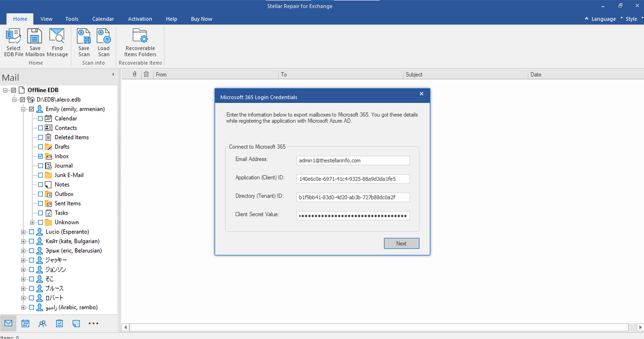
Task: Switch to Notes view in bottom bar
Action: [x=76, y=323]
